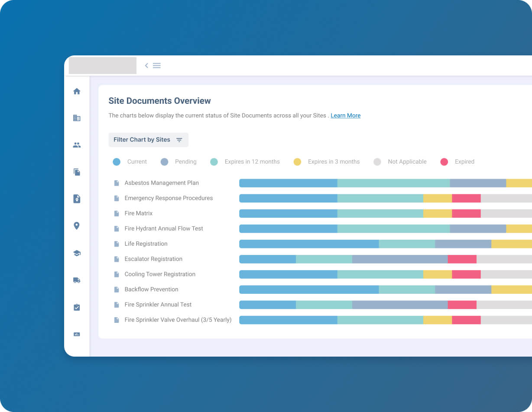This screenshot has width=532, height=412.
Task: Click the location pin sidebar icon
Action: point(77,226)
